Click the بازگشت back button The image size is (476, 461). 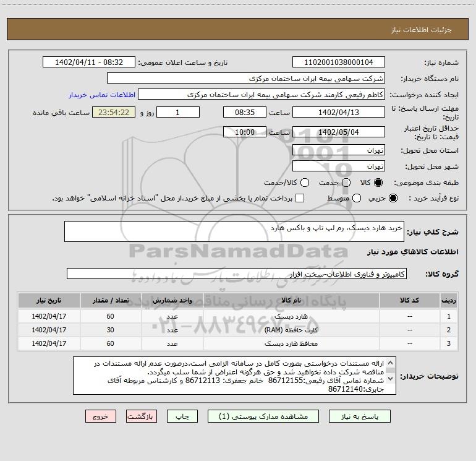click(x=142, y=416)
